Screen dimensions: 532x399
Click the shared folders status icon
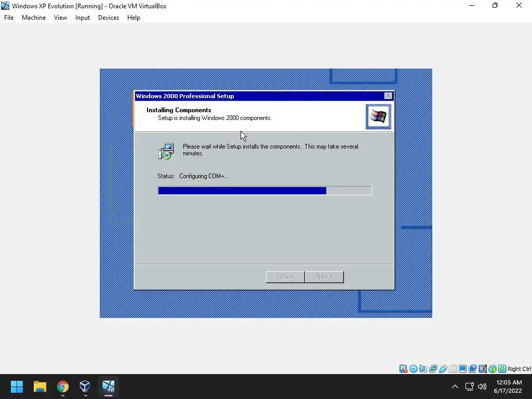tap(453, 369)
